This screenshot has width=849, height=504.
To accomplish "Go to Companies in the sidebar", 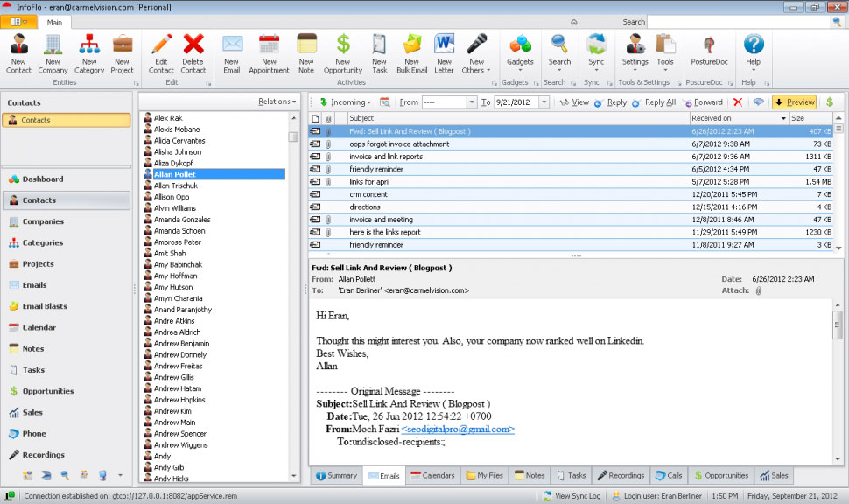I will click(x=66, y=221).
